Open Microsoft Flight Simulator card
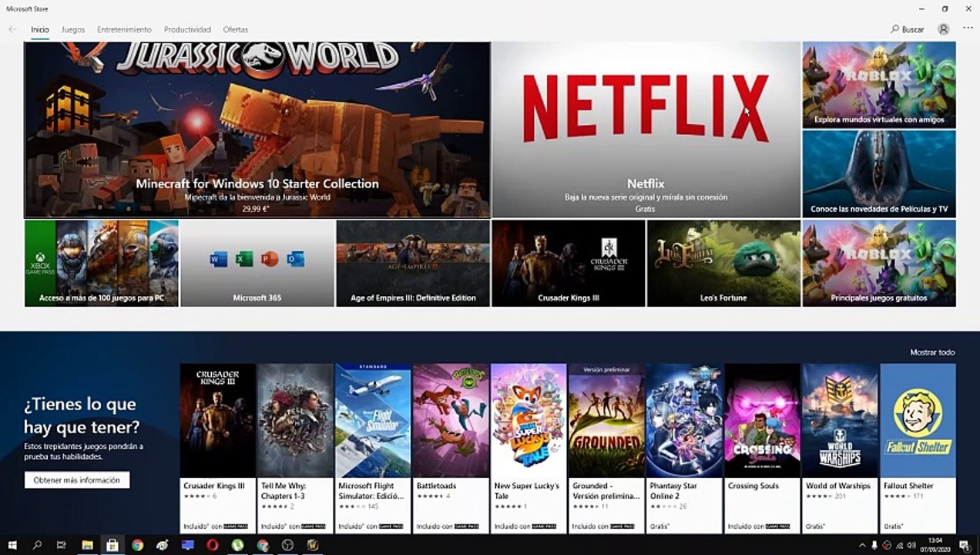 tap(374, 448)
